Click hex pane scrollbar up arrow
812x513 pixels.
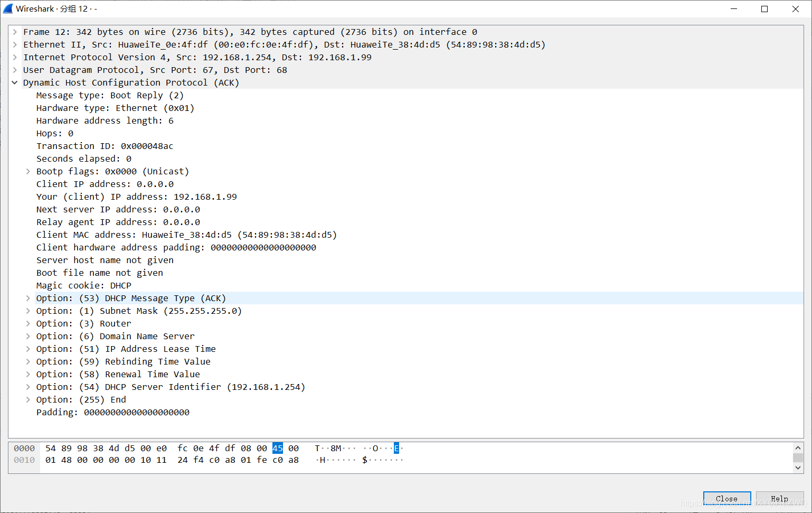(x=798, y=447)
